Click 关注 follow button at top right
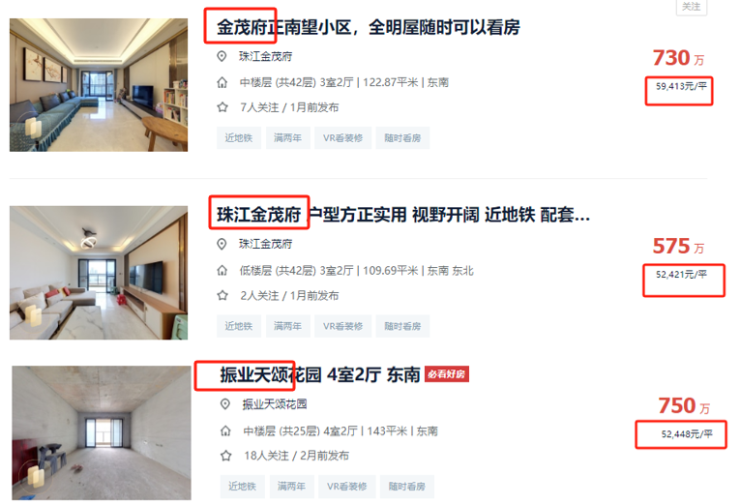Viewport: 740px width, 504px height. pyautogui.click(x=691, y=7)
